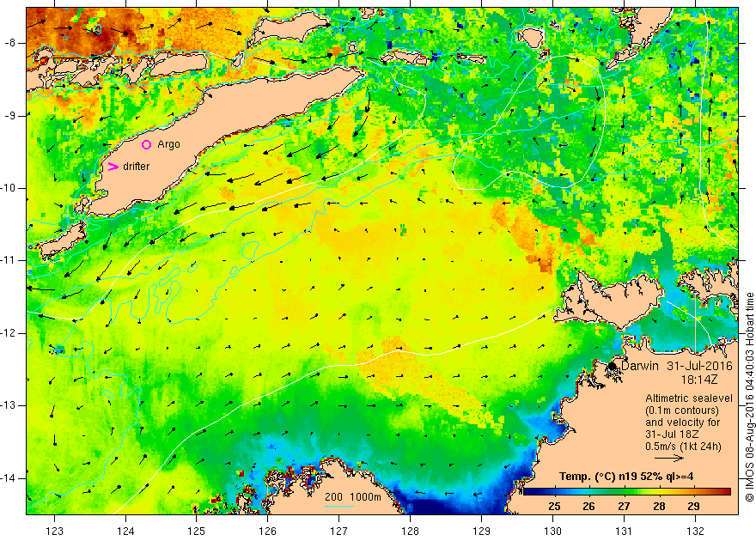756x541 pixels.
Task: Click the color bar label '25'
Action: point(554,507)
